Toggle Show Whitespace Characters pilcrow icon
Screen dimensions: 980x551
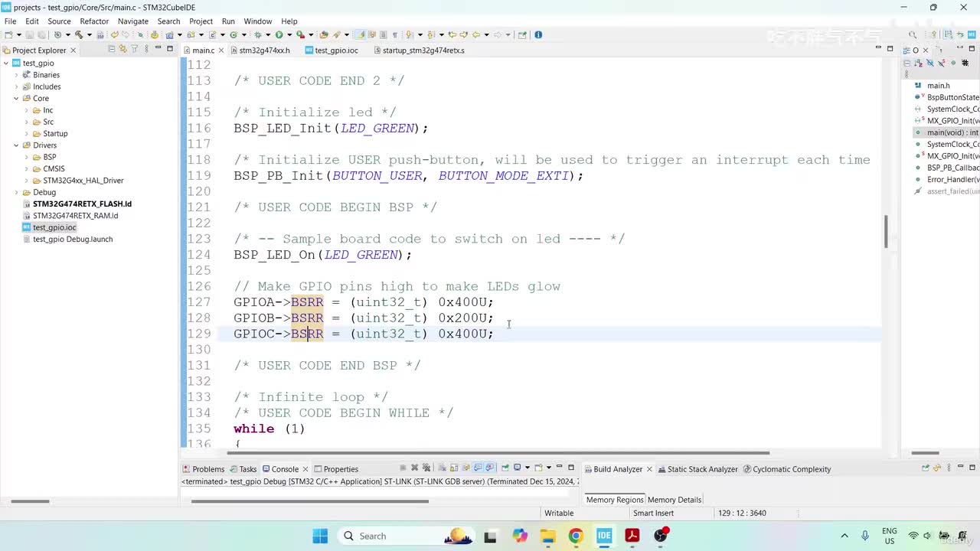pyautogui.click(x=395, y=34)
